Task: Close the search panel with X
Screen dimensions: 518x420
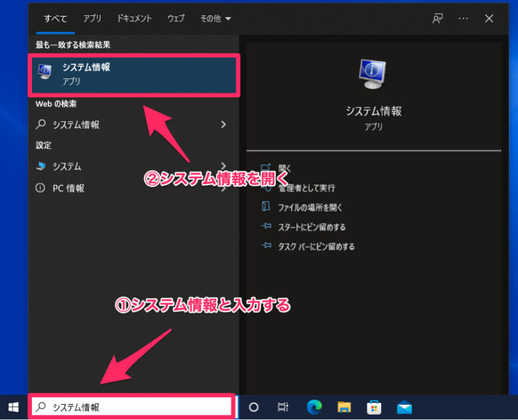Action: coord(489,19)
